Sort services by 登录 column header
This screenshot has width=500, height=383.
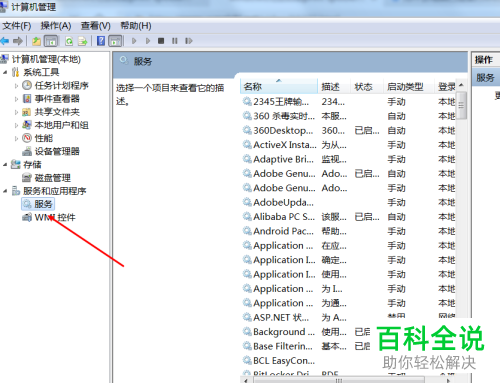pos(445,87)
